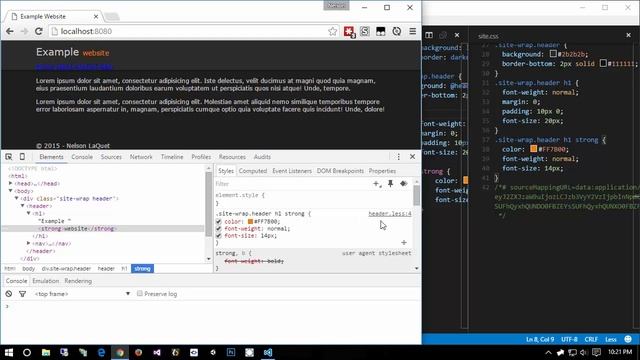The width and height of the screenshot is (640, 360).
Task: Click the Less language mode in status bar
Action: [x=611, y=339]
